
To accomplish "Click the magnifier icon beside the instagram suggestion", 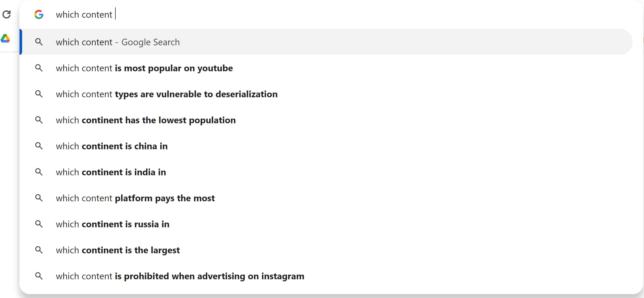I will point(39,276).
